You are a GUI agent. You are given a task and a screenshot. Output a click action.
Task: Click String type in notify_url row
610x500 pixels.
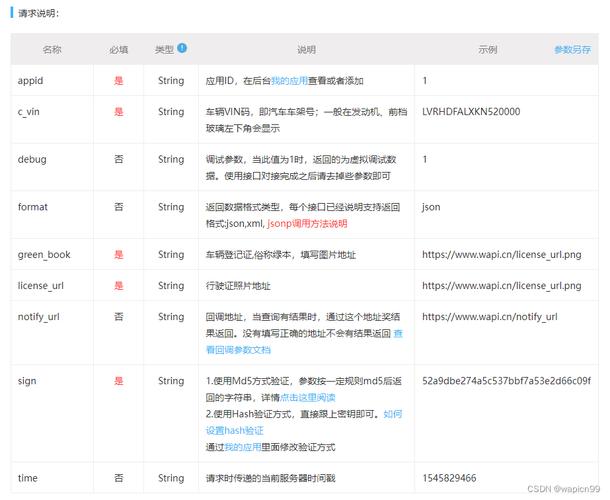pos(171,317)
